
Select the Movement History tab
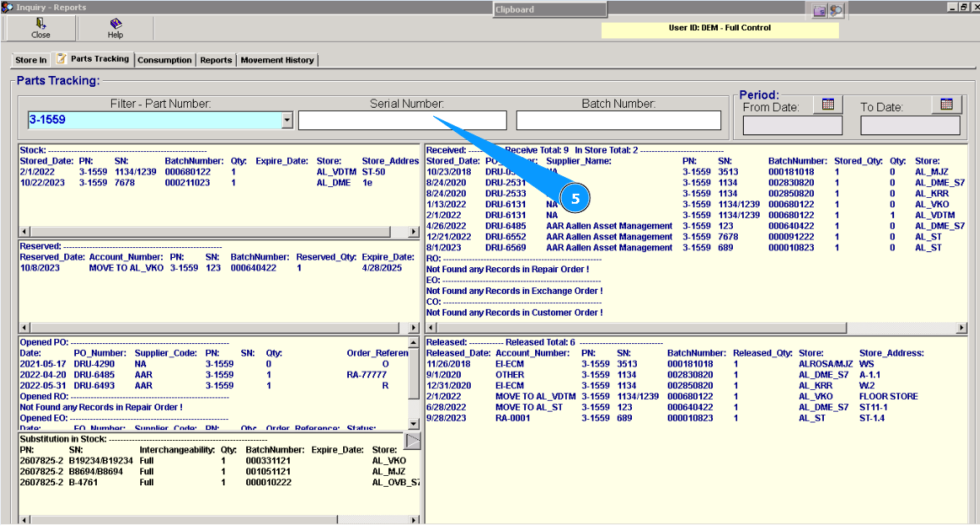click(277, 60)
